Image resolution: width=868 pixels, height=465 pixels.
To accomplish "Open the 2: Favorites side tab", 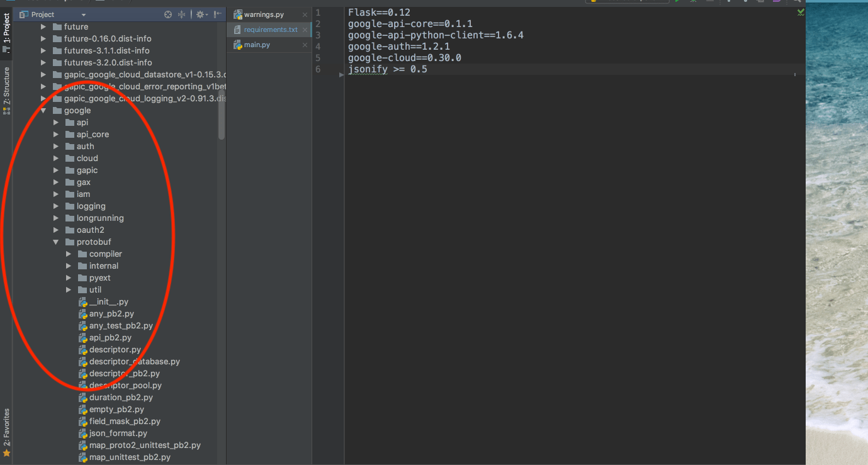I will point(6,432).
